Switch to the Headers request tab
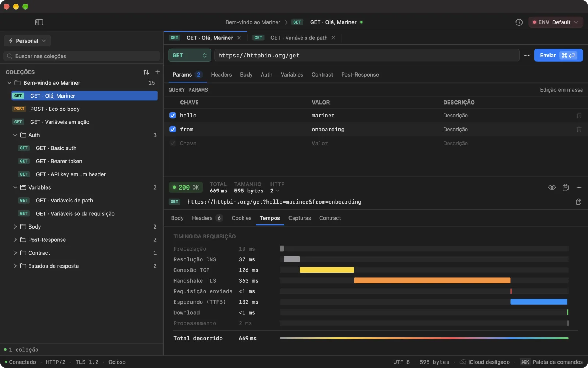The image size is (588, 368). pyautogui.click(x=221, y=75)
